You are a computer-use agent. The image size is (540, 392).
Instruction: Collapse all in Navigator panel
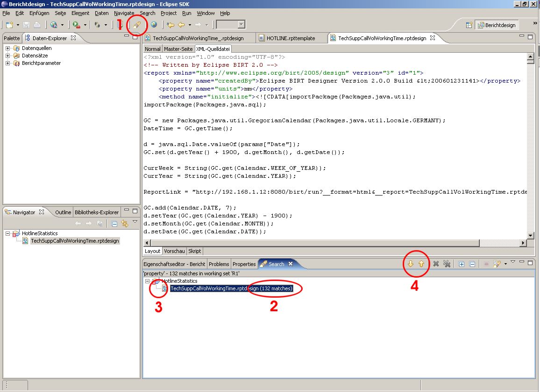114,224
